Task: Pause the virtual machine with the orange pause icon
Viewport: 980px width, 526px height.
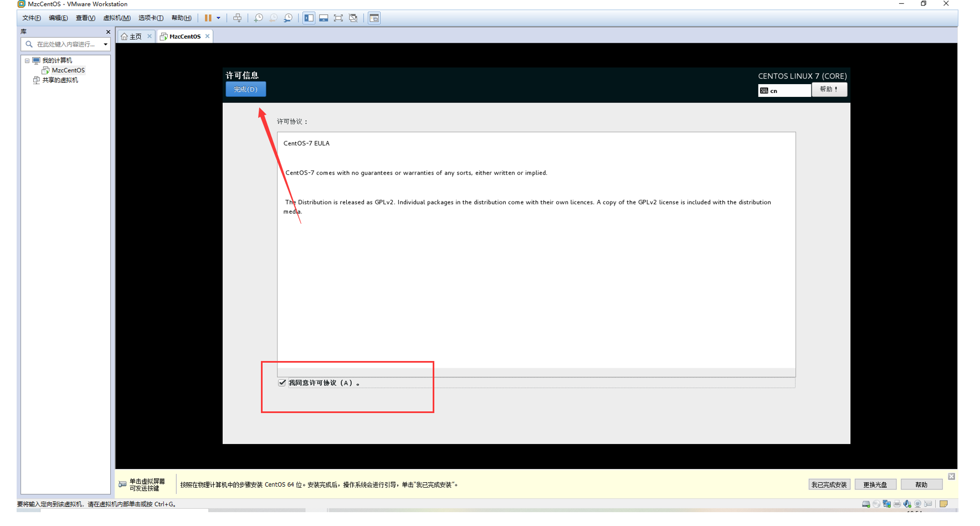Action: [x=208, y=18]
